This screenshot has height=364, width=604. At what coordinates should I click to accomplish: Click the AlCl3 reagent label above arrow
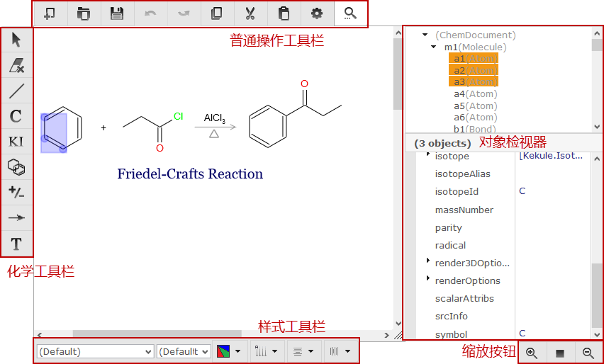(x=215, y=118)
